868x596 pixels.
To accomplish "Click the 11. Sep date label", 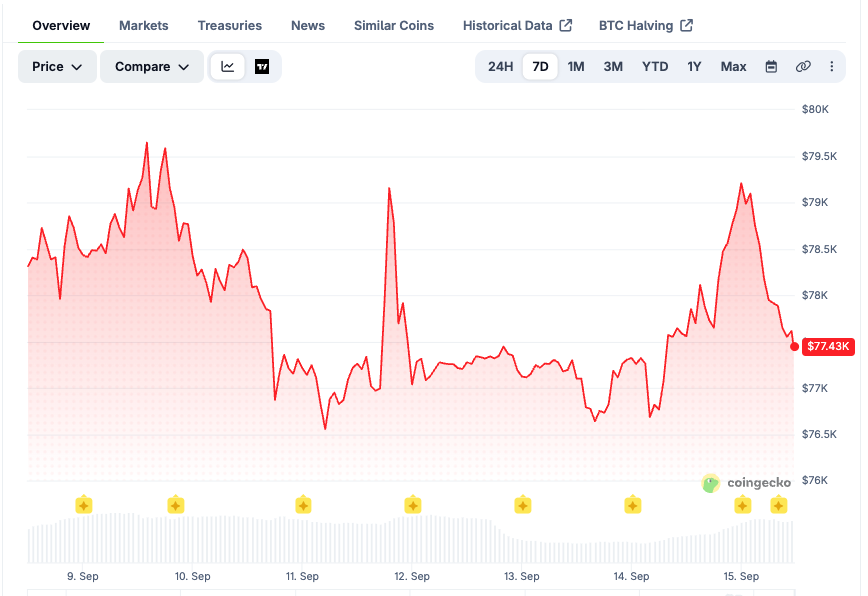I will tap(302, 576).
